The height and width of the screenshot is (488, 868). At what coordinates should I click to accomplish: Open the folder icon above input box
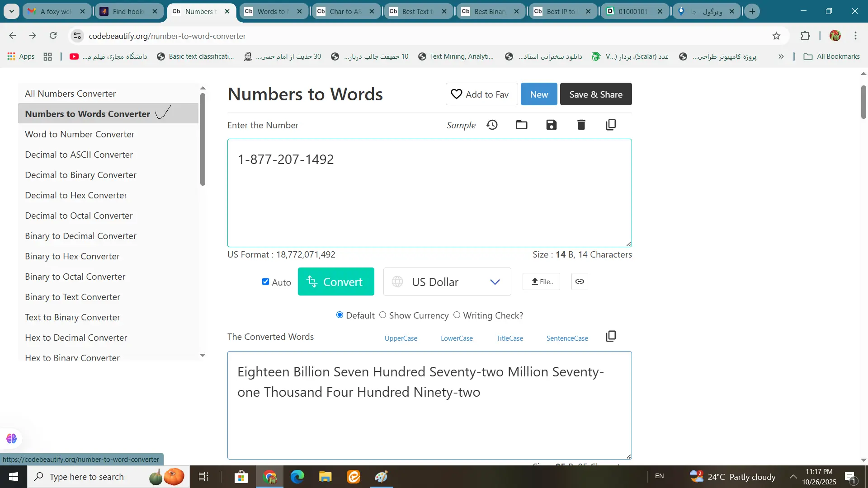522,125
